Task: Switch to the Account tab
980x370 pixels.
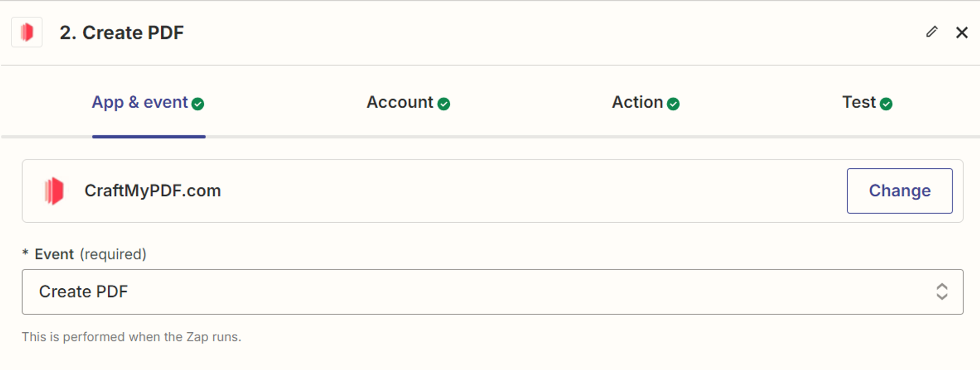Action: coord(400,102)
